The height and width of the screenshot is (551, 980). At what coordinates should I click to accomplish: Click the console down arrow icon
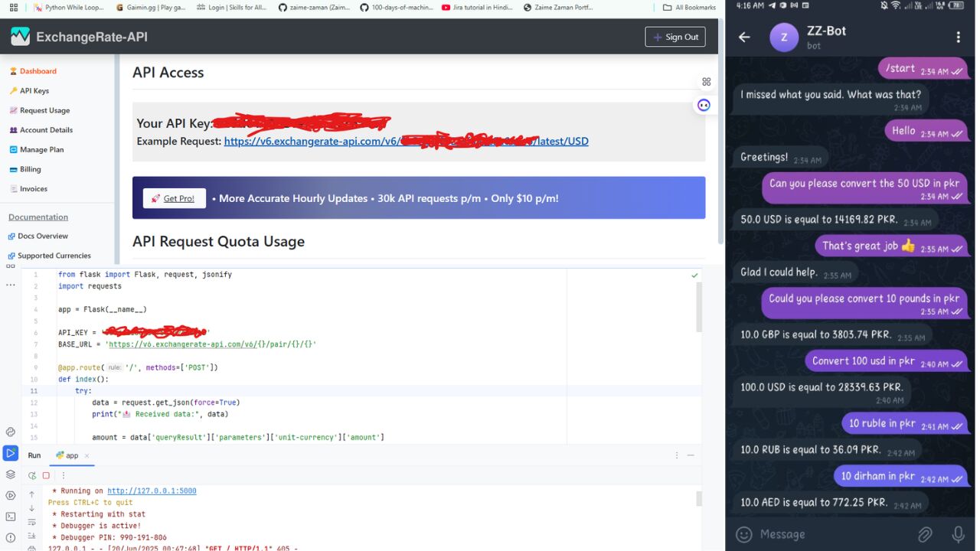click(x=32, y=508)
